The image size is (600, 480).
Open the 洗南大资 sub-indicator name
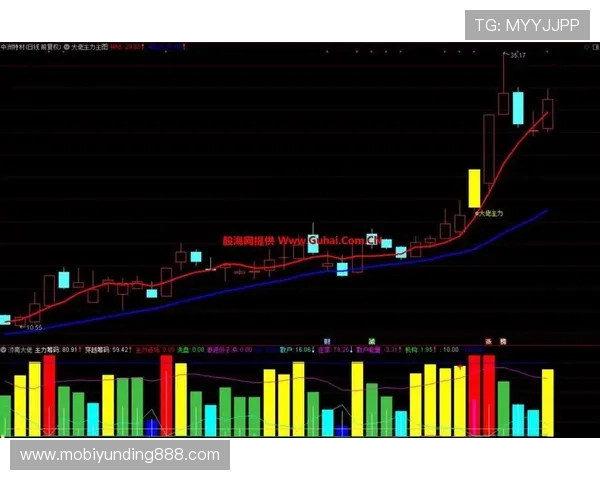(20, 351)
